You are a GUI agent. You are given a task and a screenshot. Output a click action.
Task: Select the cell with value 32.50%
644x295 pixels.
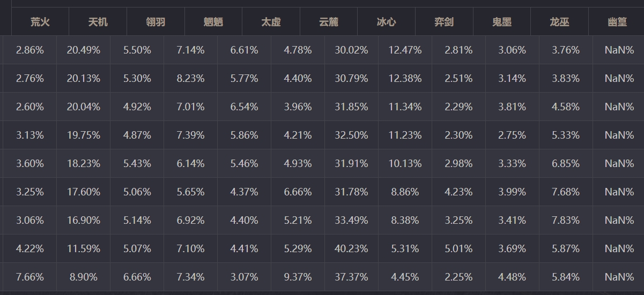352,135
